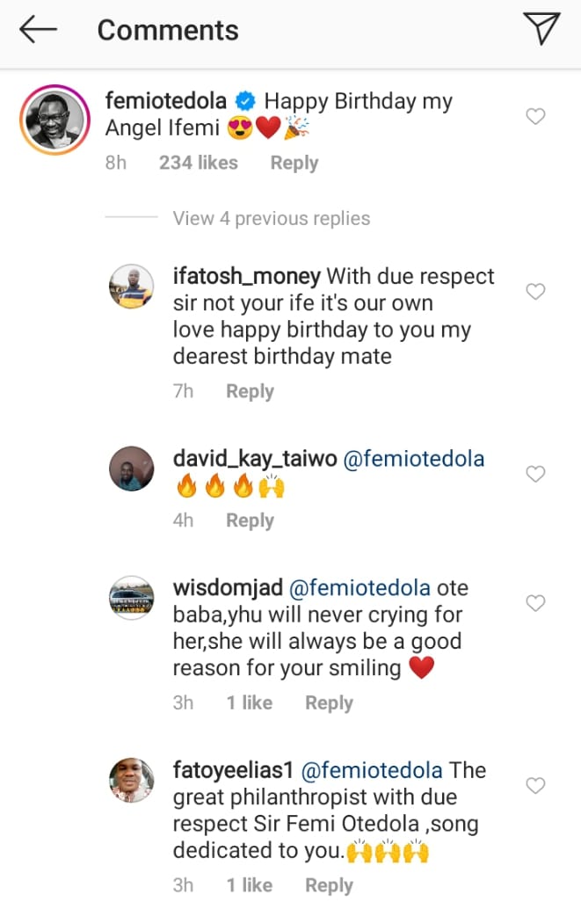Screen dimensions: 581x924
Task: Open direct messages via paper plane icon
Action: (541, 30)
